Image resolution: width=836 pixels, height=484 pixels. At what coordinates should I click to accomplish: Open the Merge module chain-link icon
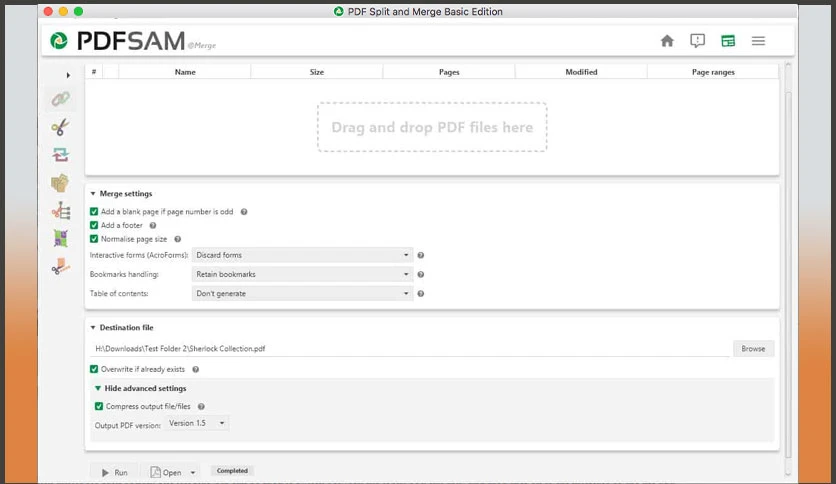click(x=60, y=99)
